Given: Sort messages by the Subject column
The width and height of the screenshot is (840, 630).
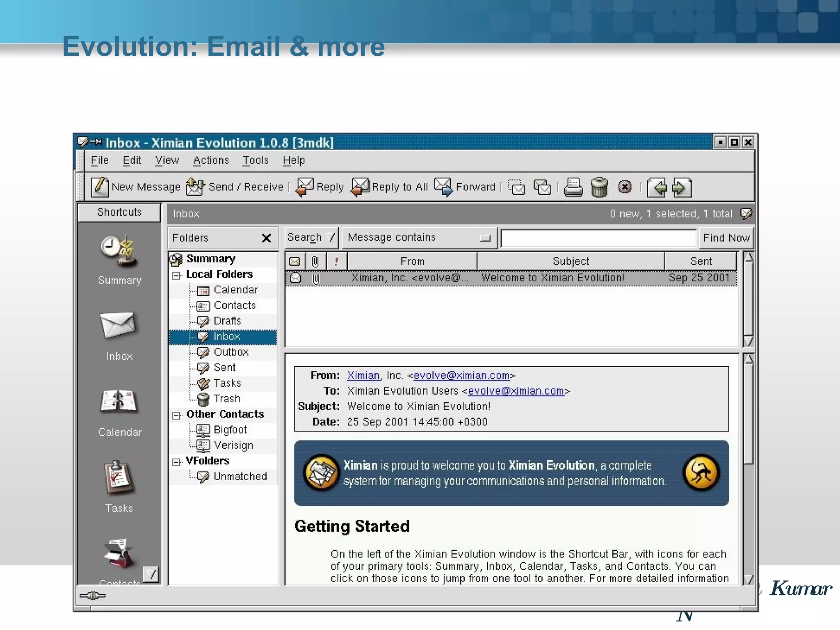Looking at the screenshot, I should pyautogui.click(x=571, y=261).
